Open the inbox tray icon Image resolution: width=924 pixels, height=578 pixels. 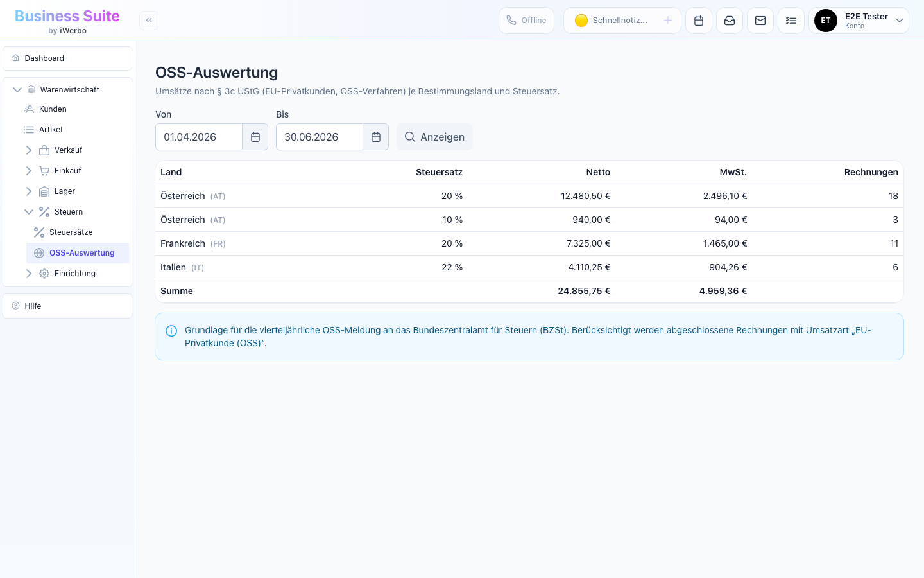coord(730,21)
